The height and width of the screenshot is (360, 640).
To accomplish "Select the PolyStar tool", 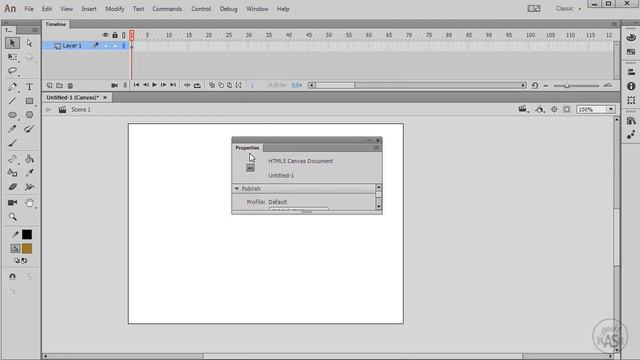I will pyautogui.click(x=29, y=115).
